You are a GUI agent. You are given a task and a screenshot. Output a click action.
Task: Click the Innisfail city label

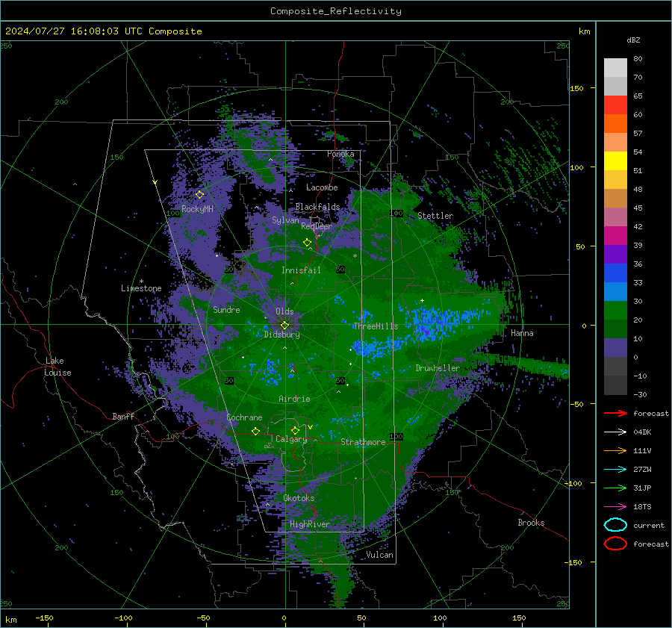coord(301,270)
